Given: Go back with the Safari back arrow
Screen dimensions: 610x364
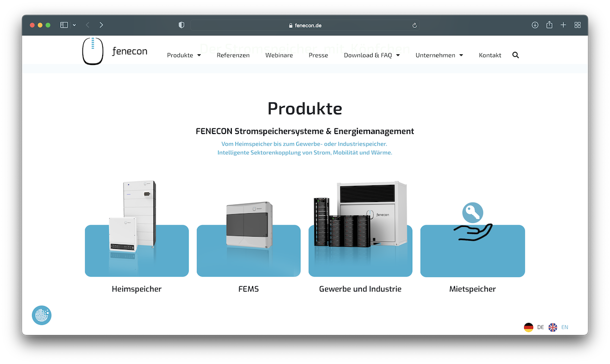Looking at the screenshot, I should tap(87, 25).
